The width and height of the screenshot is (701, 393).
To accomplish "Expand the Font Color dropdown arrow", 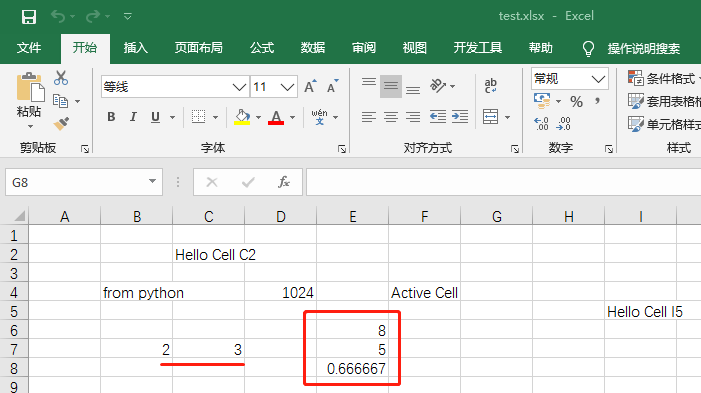I will point(292,118).
